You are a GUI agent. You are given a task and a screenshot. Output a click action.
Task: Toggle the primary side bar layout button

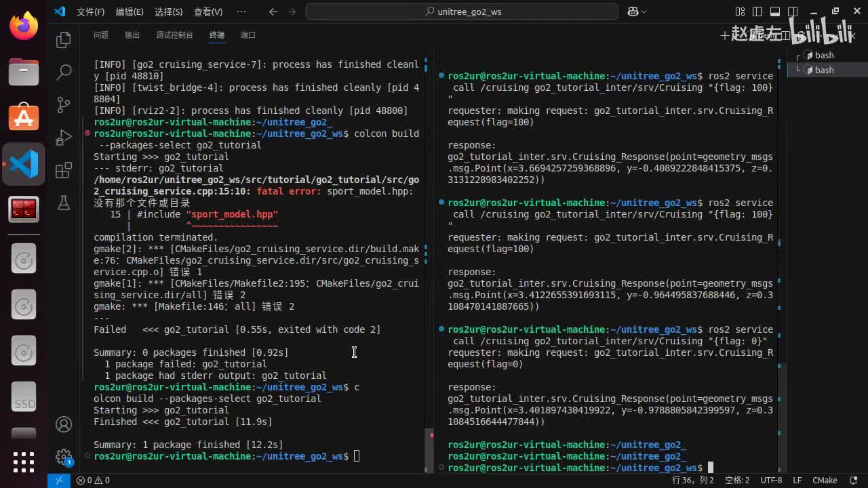coord(757,12)
